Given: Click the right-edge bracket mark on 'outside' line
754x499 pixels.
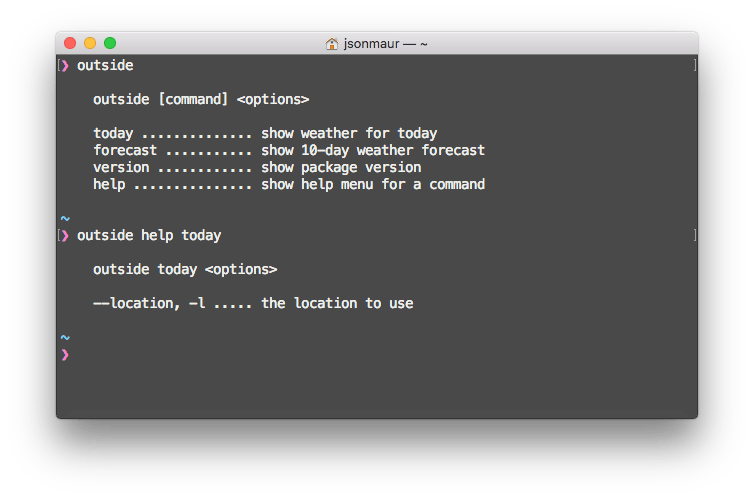Looking at the screenshot, I should 693,66.
